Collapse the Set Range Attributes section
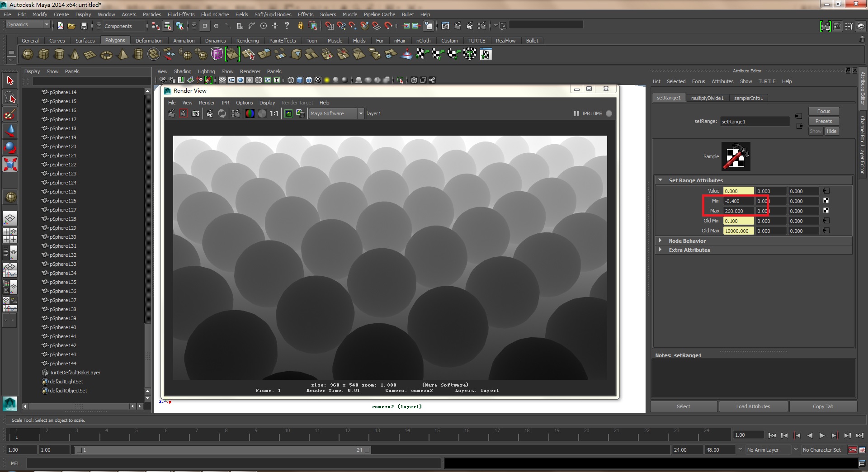This screenshot has height=472, width=868. (660, 180)
